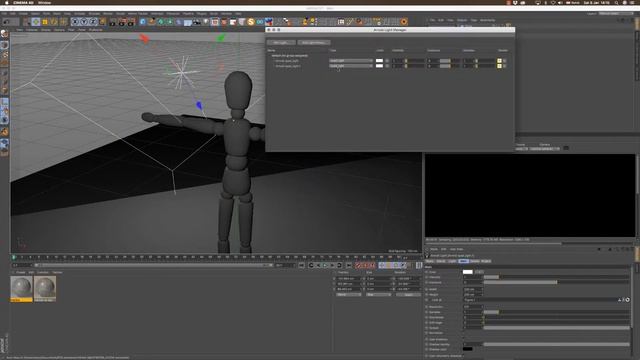Click the Render View clapperboard icon
Image resolution: width=640 pixels, height=360 pixels.
(113, 22)
